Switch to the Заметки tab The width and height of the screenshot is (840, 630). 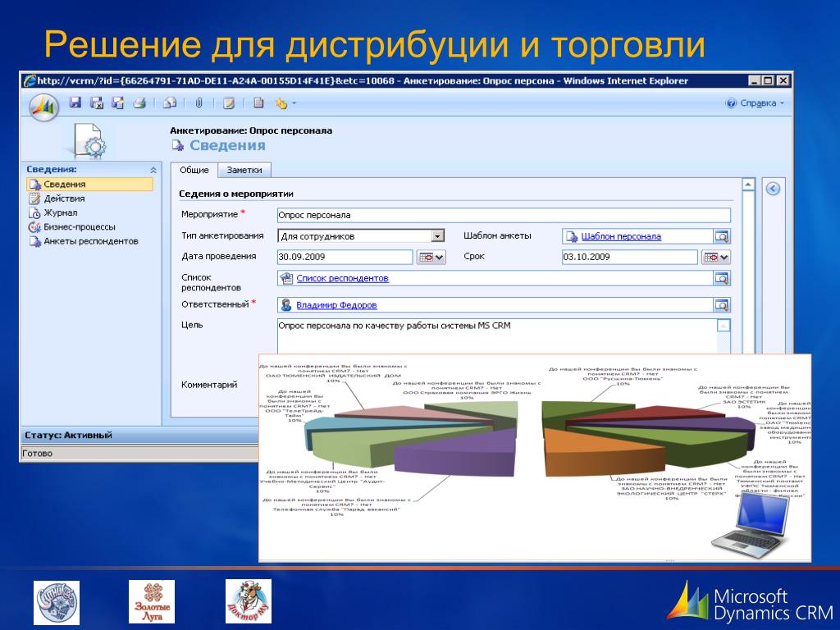[x=244, y=171]
